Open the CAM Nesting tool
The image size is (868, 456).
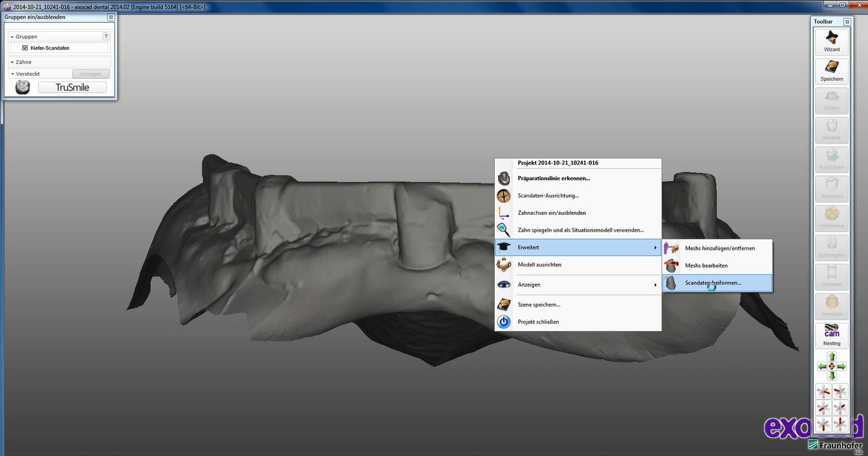pos(832,336)
